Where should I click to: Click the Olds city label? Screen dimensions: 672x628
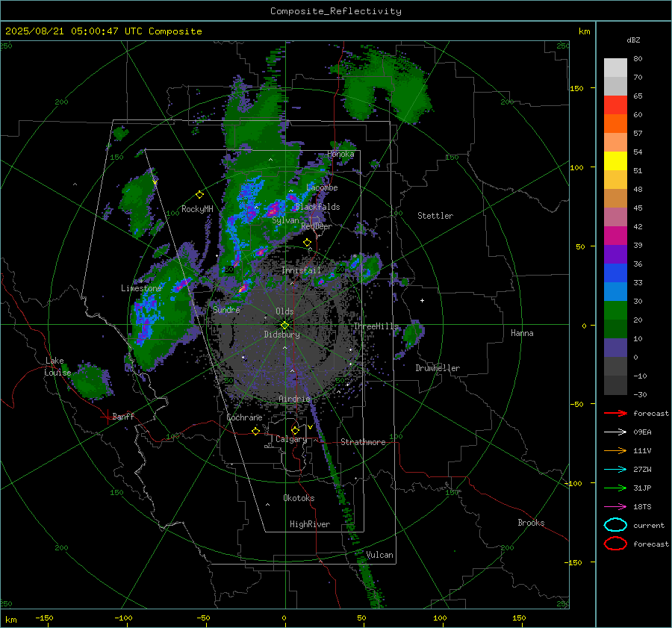(x=284, y=311)
